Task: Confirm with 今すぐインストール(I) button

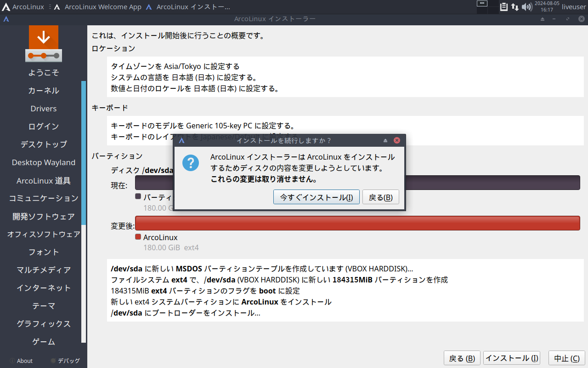Action: (x=317, y=197)
